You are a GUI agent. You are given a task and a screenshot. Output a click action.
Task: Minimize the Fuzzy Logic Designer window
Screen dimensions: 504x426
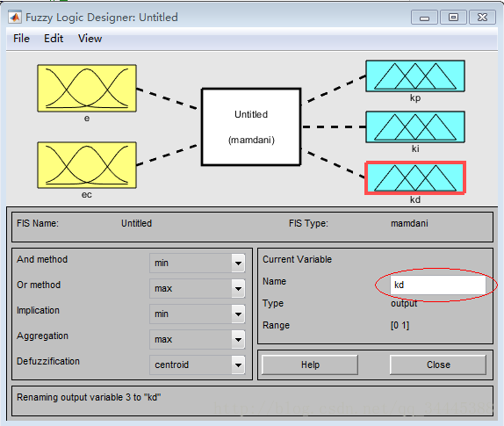424,18
